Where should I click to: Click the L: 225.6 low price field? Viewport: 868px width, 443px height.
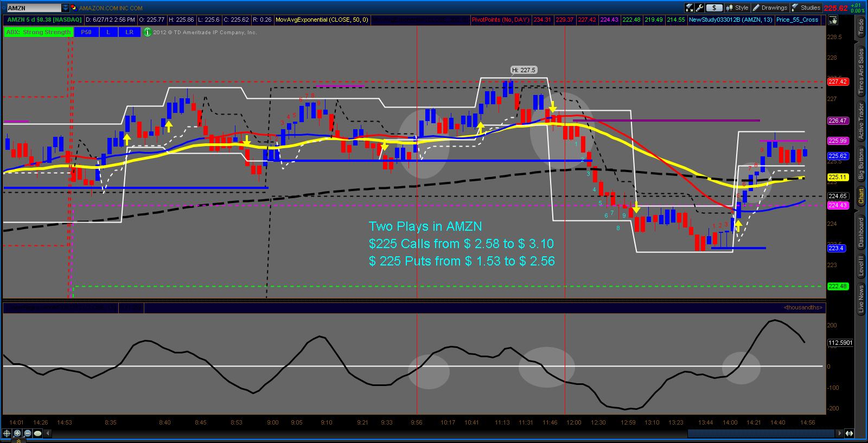click(209, 20)
